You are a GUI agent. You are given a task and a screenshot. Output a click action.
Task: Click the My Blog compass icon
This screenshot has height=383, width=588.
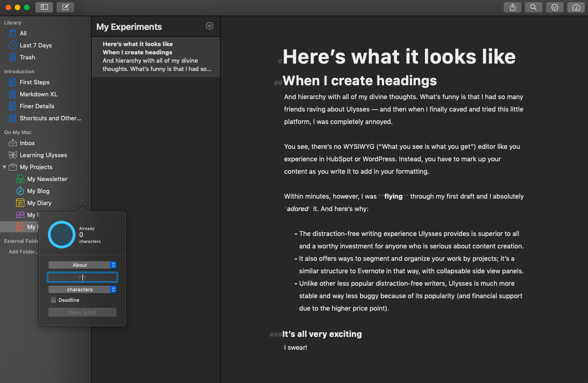[20, 191]
